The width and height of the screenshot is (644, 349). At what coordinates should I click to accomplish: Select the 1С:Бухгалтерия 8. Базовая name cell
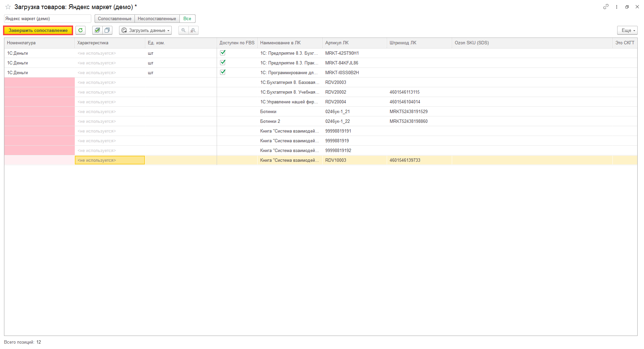pyautogui.click(x=290, y=82)
